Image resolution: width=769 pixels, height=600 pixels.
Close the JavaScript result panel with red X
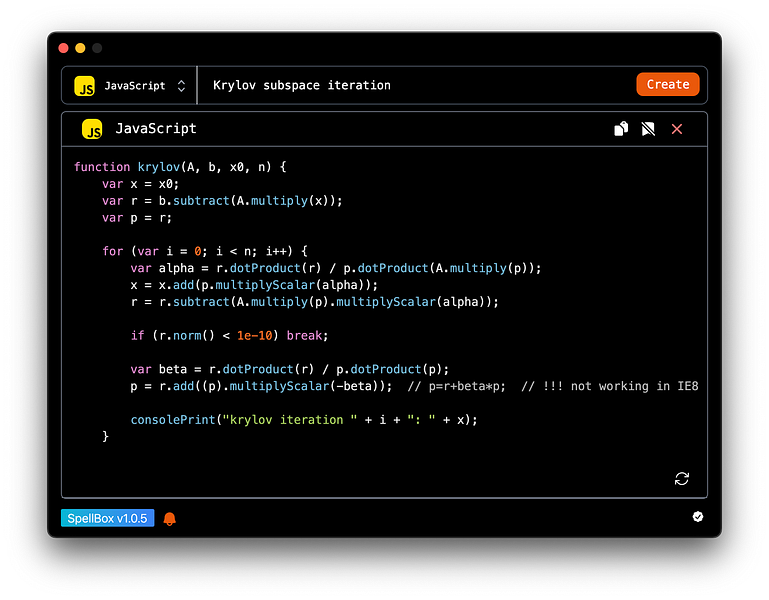(677, 129)
